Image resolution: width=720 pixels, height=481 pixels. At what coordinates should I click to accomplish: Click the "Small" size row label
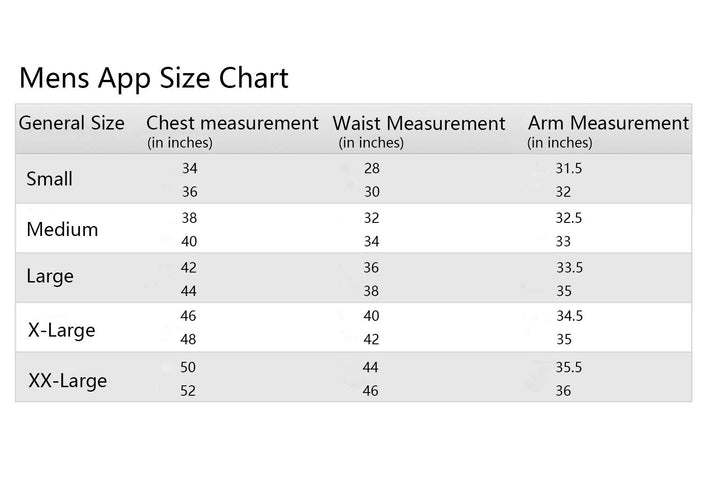coord(50,180)
